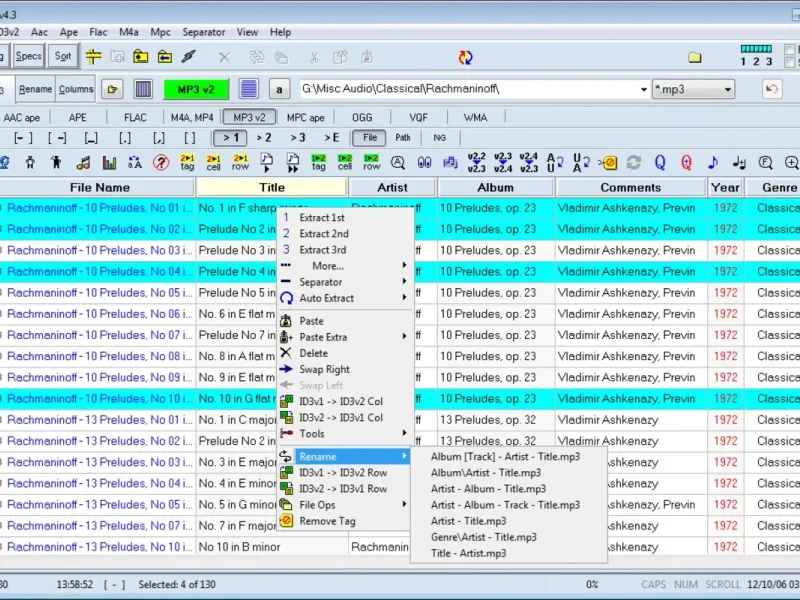The image size is (800, 600).
Task: Toggle the green MP3 v2 button
Action: 196,89
